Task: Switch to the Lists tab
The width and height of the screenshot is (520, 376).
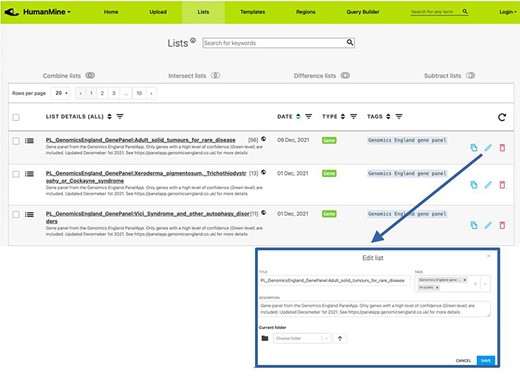Action: [203, 12]
